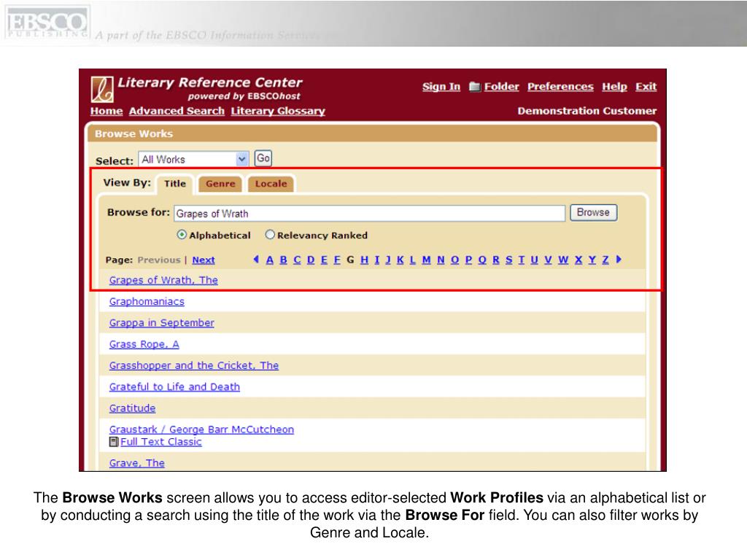Open Graustark / George Barr McCutcheon
This screenshot has height=560, width=747.
coord(201,429)
